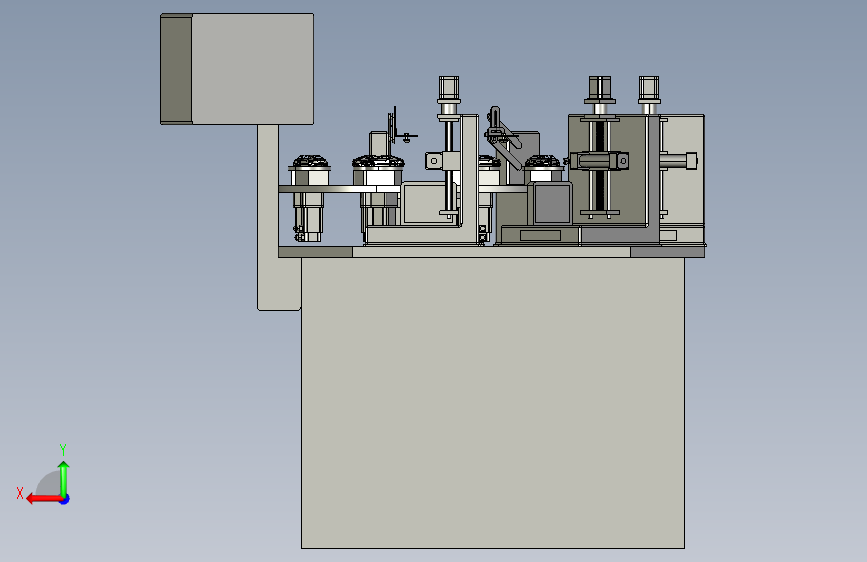Click the 'X' label on orientation triad

click(x=20, y=493)
